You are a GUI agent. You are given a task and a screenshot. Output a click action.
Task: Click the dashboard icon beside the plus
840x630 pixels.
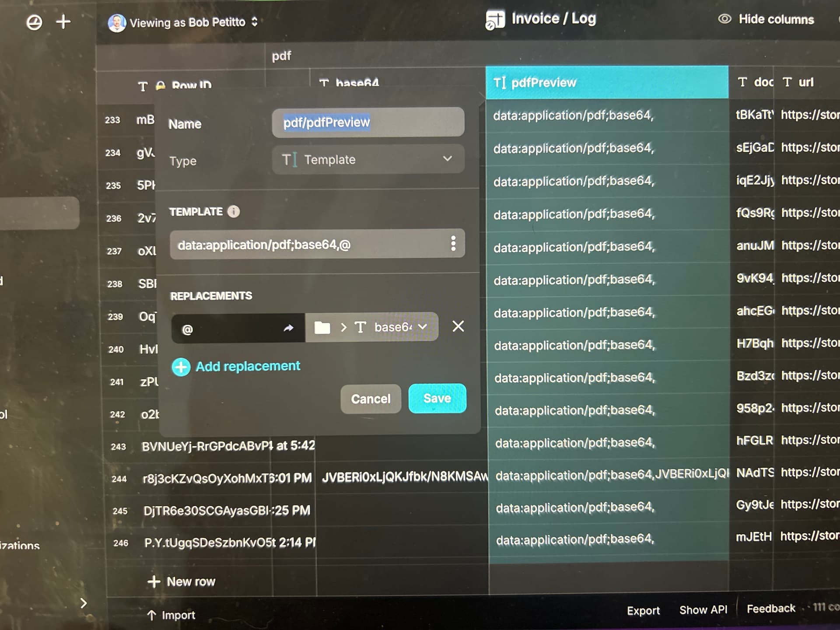(x=34, y=22)
